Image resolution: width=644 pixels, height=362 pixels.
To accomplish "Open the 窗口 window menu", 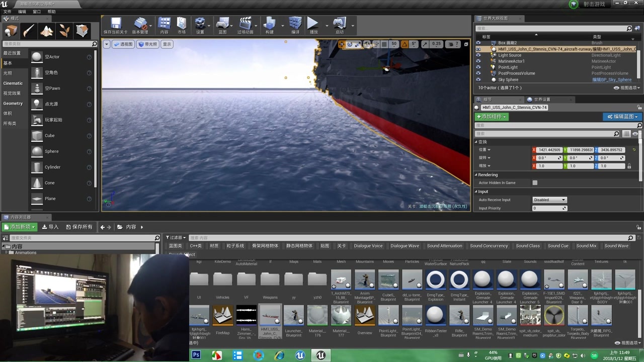I will tap(37, 12).
